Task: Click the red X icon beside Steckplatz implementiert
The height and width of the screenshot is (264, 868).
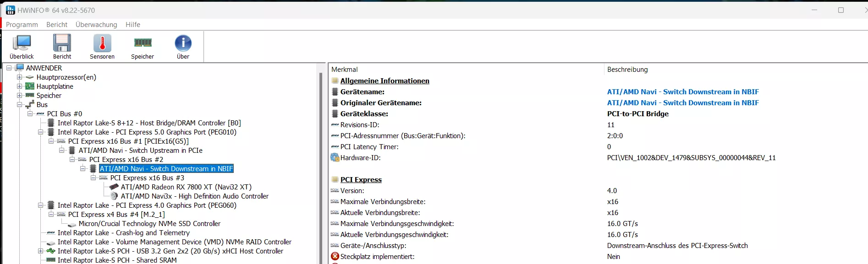Action: 335,257
